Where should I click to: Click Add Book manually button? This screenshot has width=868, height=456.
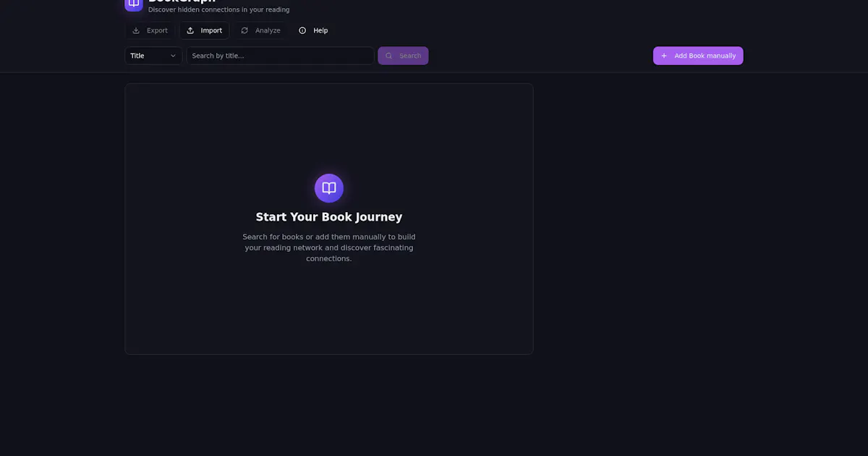tap(698, 56)
